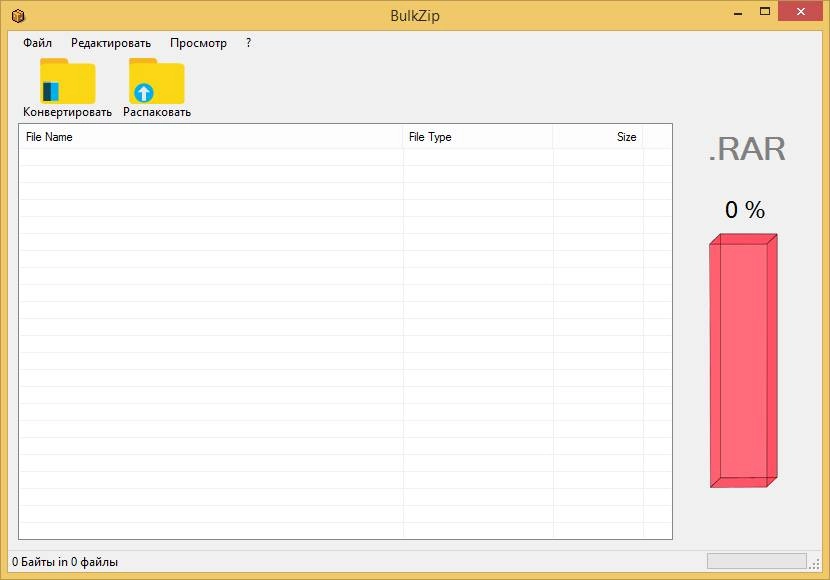Click the status bar progress indicator
The width and height of the screenshot is (830, 580).
(x=756, y=561)
